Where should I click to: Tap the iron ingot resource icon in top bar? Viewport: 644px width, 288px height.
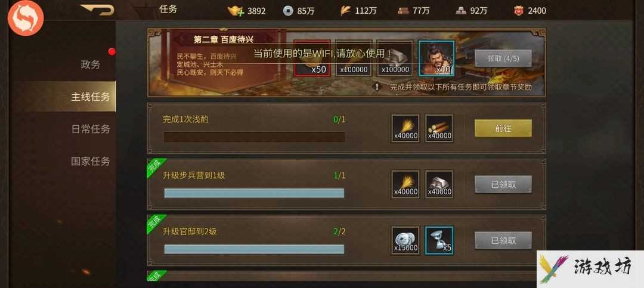click(x=461, y=11)
